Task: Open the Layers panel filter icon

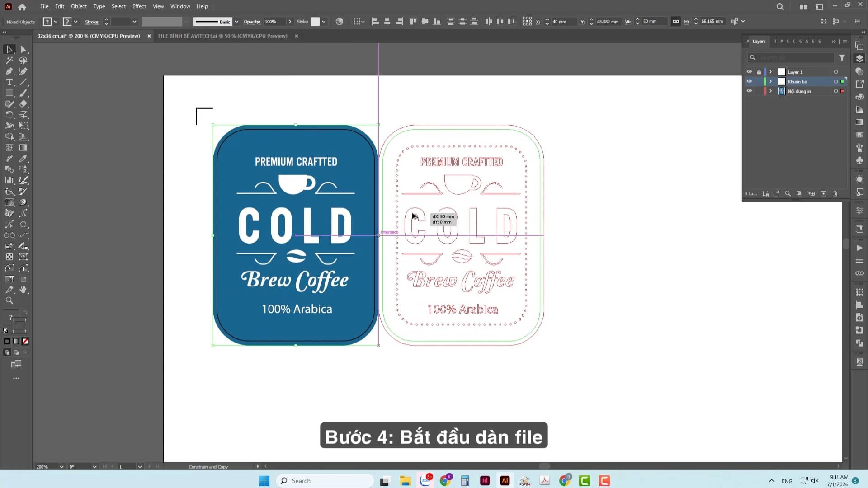Action: [842, 58]
